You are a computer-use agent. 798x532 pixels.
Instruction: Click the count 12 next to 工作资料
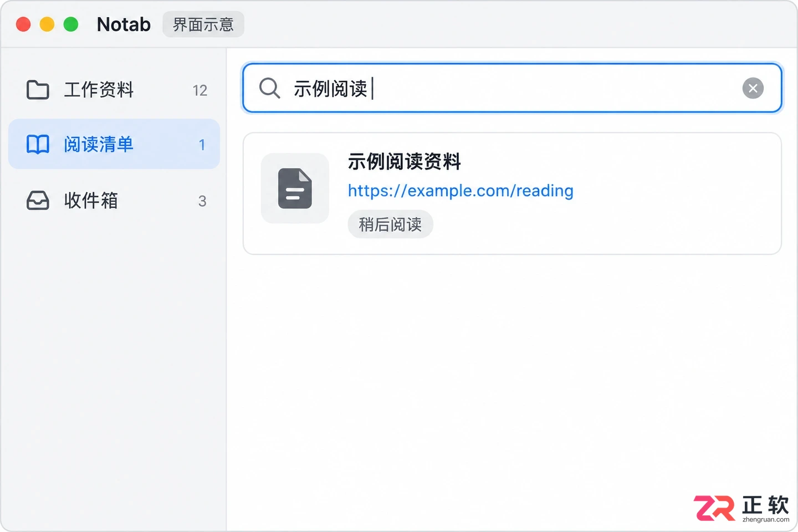pyautogui.click(x=200, y=90)
